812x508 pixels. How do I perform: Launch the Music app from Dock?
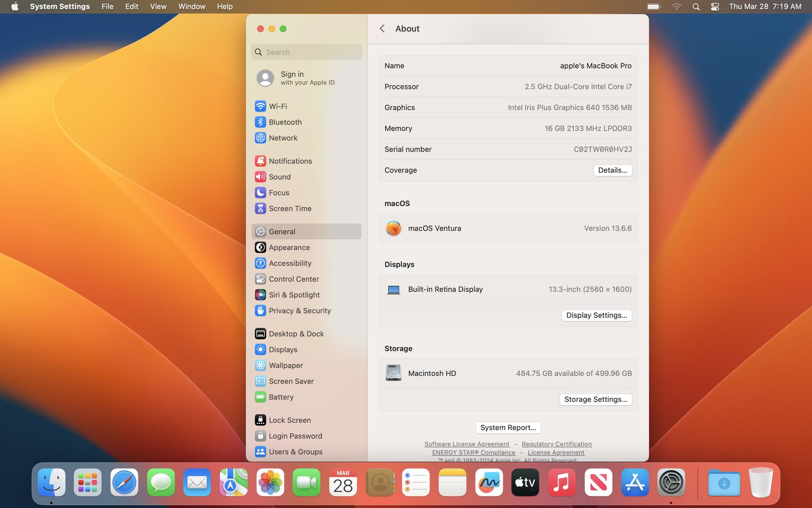[x=562, y=483]
